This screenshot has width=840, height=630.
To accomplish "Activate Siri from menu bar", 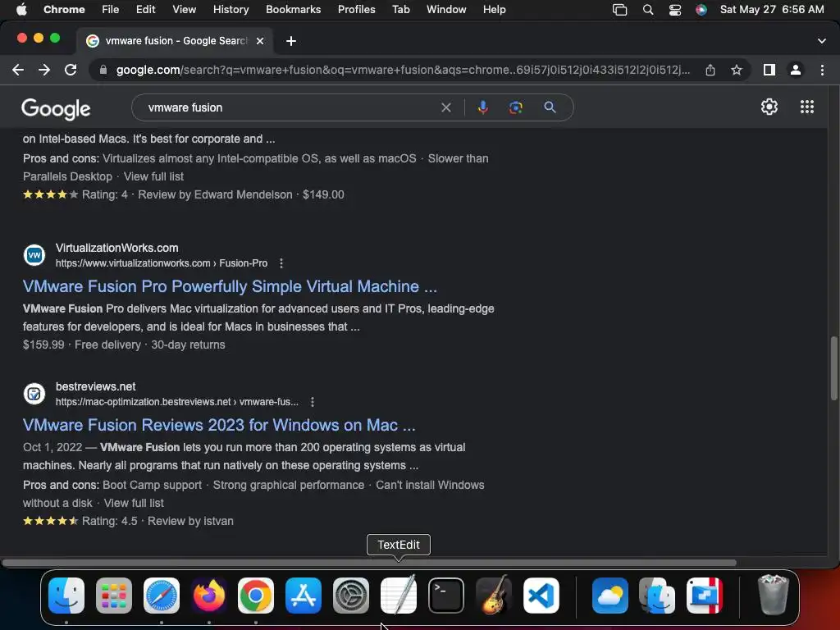I will click(x=701, y=10).
